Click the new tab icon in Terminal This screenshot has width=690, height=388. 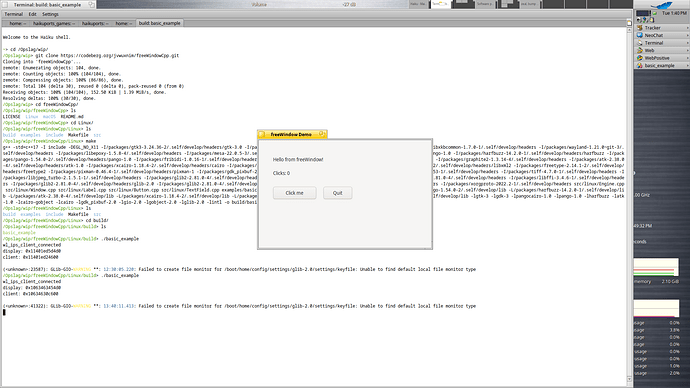point(629,23)
